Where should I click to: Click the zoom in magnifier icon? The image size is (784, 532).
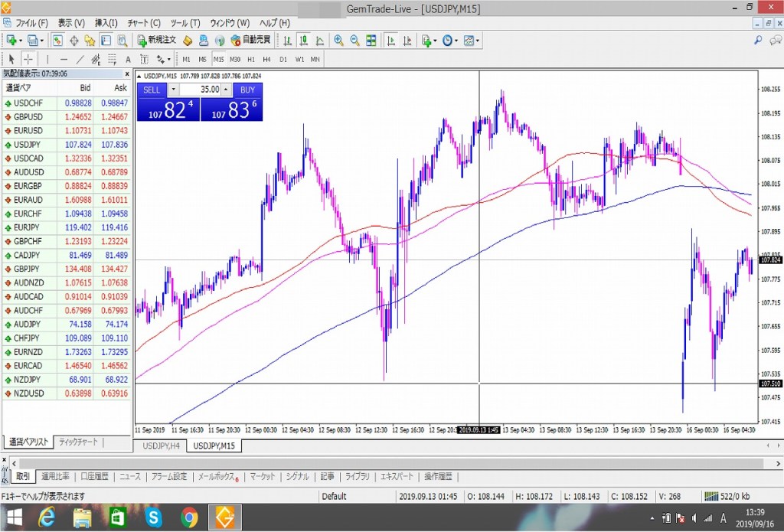tap(338, 41)
